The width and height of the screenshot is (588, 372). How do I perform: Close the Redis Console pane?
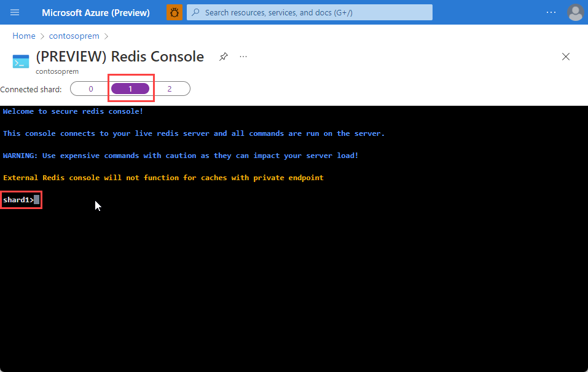pyautogui.click(x=565, y=57)
